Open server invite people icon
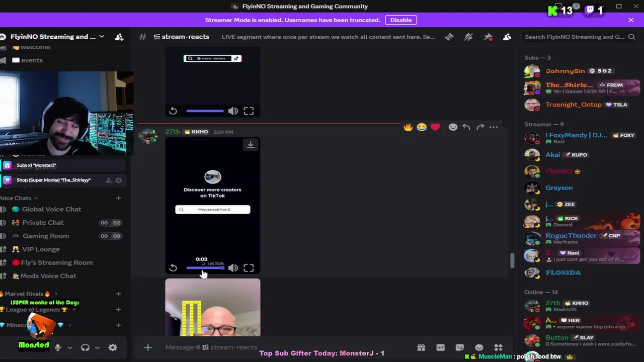644x362 pixels. click(x=119, y=37)
